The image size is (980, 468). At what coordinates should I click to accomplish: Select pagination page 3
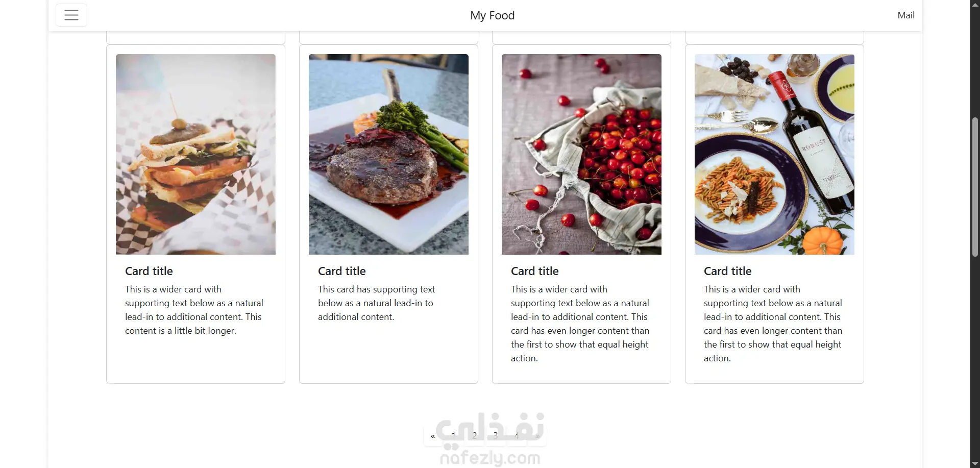coord(496,436)
